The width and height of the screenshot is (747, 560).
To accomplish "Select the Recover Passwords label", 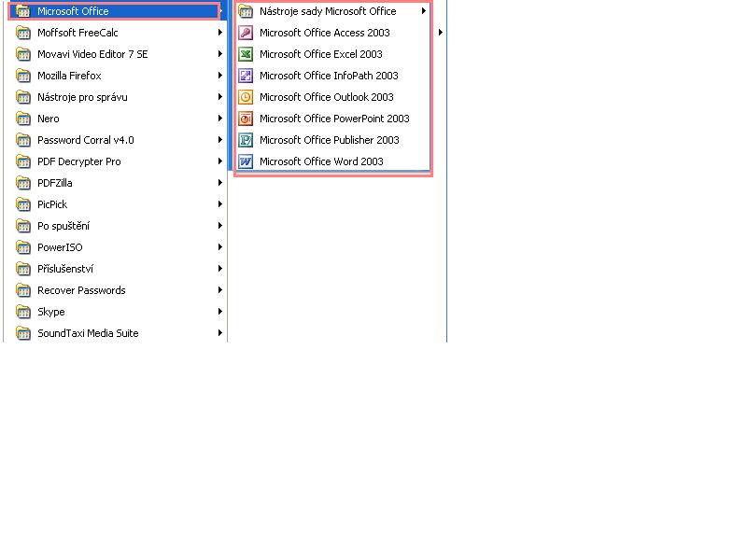I will point(81,290).
